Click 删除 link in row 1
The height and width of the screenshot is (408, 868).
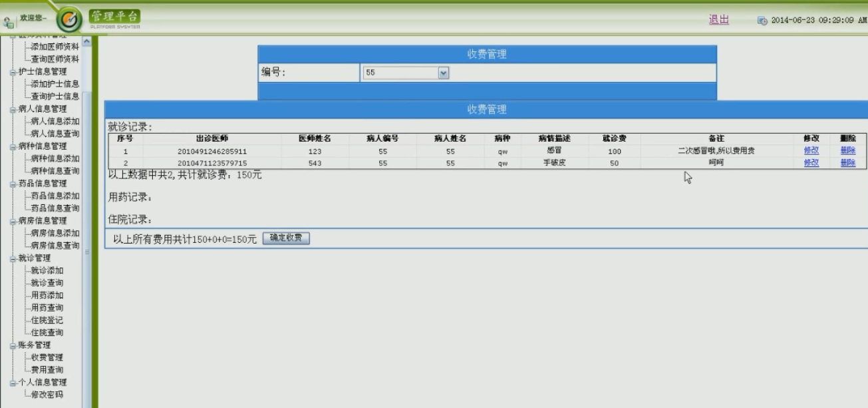pyautogui.click(x=848, y=150)
